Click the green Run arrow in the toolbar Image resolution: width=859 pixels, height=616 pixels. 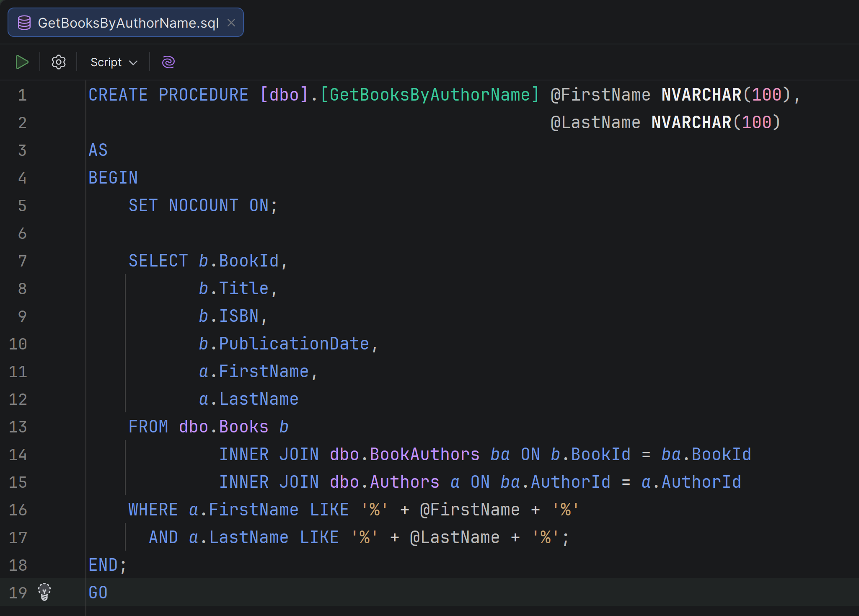pos(22,62)
